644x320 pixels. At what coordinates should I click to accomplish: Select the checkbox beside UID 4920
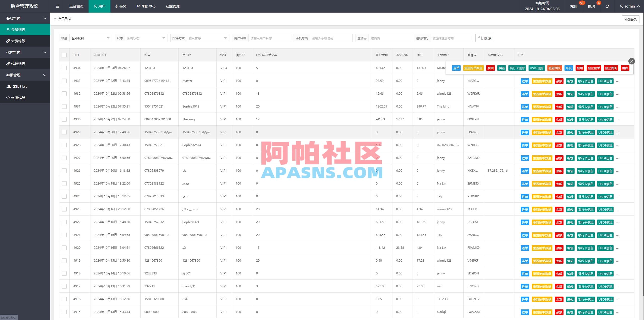pyautogui.click(x=64, y=247)
